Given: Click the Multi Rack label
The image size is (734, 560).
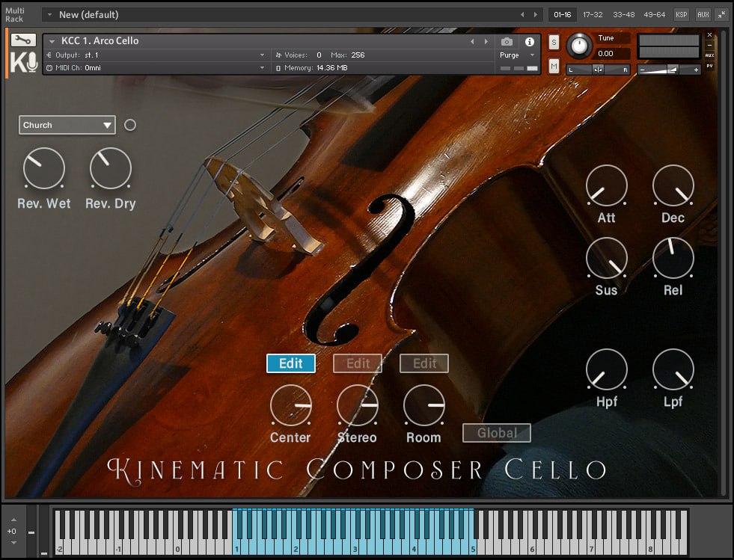Looking at the screenshot, I should [x=14, y=14].
